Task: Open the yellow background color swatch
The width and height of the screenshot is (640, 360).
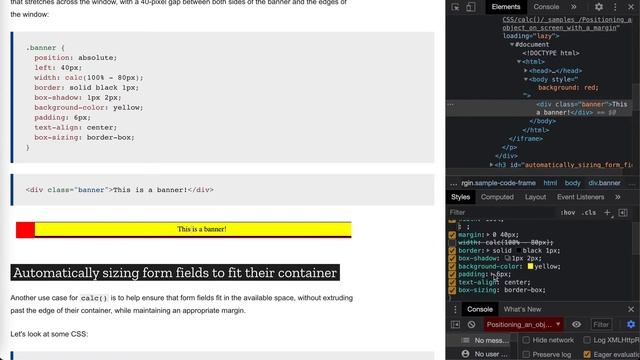Action: 530,266
